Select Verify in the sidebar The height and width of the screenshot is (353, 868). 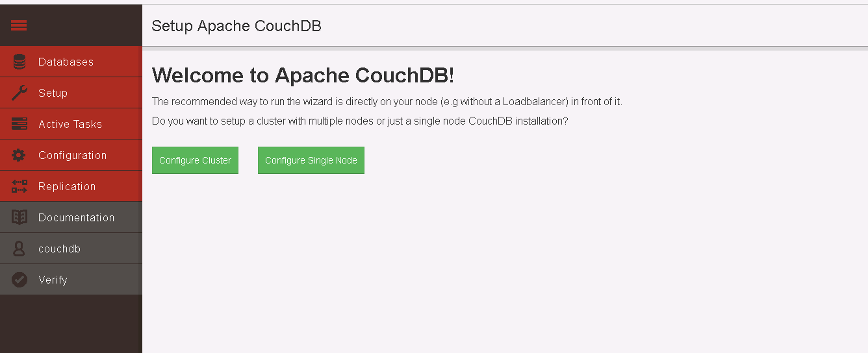point(53,280)
